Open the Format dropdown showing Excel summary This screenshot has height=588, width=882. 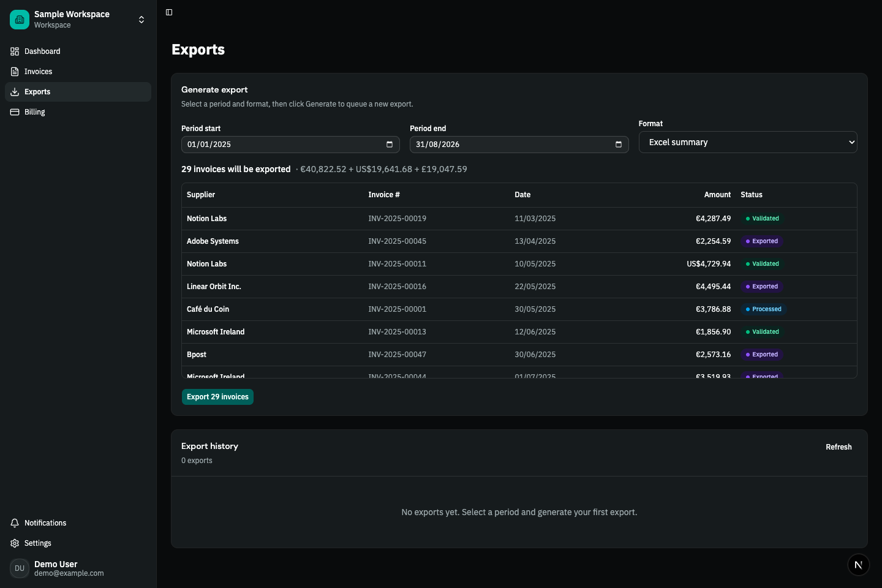click(x=748, y=142)
